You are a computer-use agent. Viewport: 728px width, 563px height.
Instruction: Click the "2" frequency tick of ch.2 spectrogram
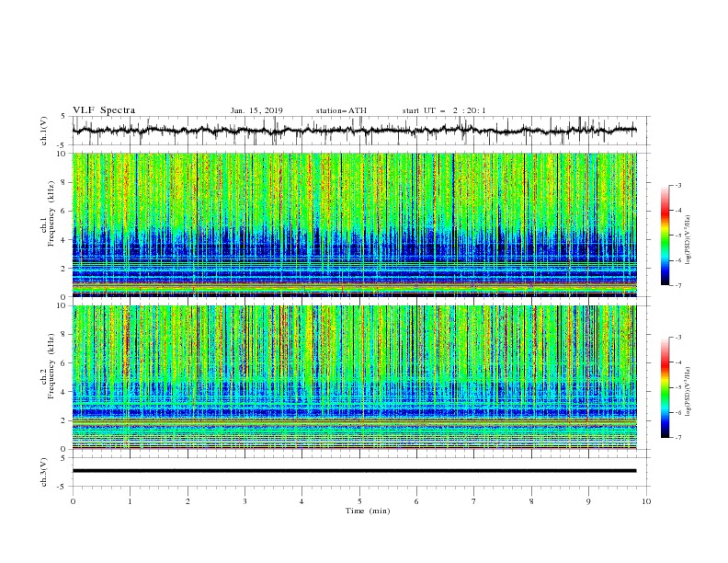[64, 420]
